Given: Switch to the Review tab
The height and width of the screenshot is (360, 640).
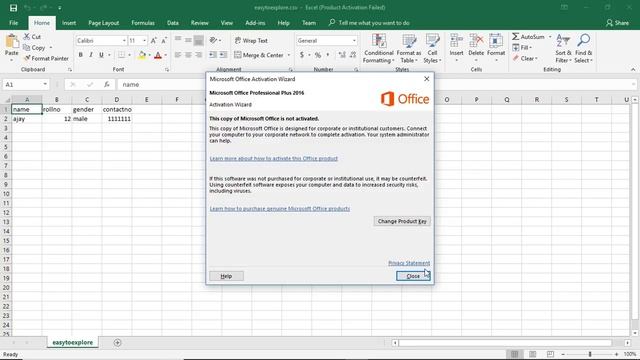Looking at the screenshot, I should [x=200, y=23].
